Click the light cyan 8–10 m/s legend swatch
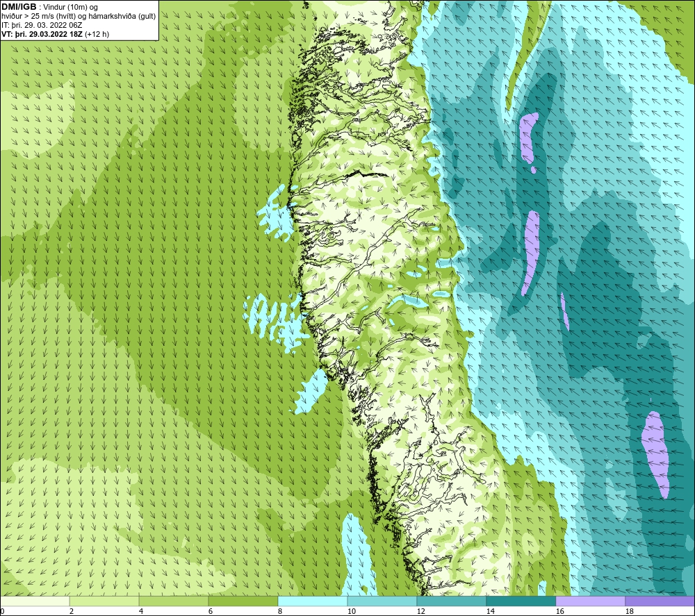This screenshot has height=616, width=695. click(x=313, y=601)
